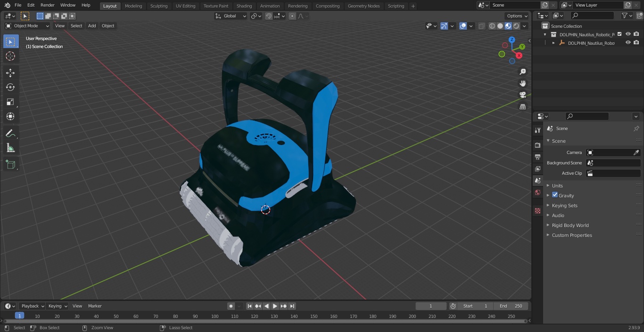
Task: Open overlays options dropdown arrow
Action: click(471, 26)
